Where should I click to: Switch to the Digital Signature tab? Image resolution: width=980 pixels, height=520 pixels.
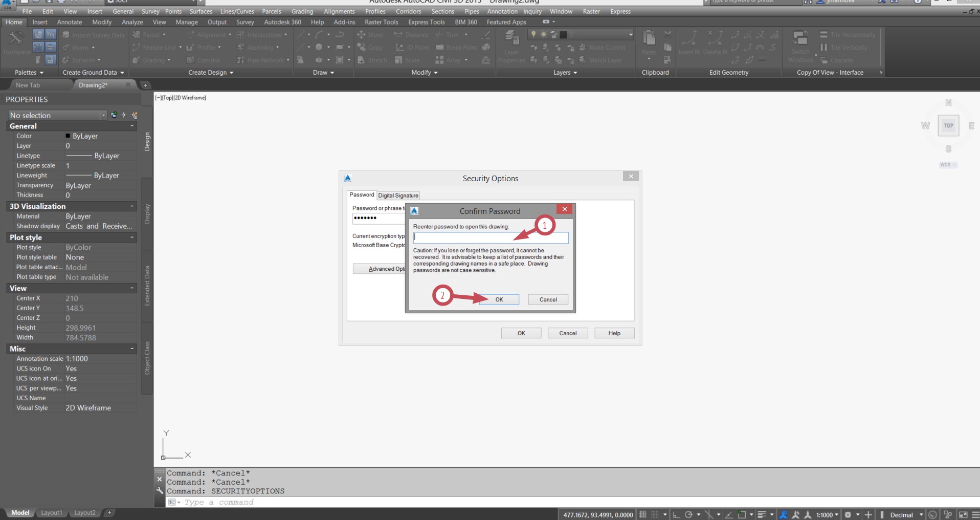[398, 196]
